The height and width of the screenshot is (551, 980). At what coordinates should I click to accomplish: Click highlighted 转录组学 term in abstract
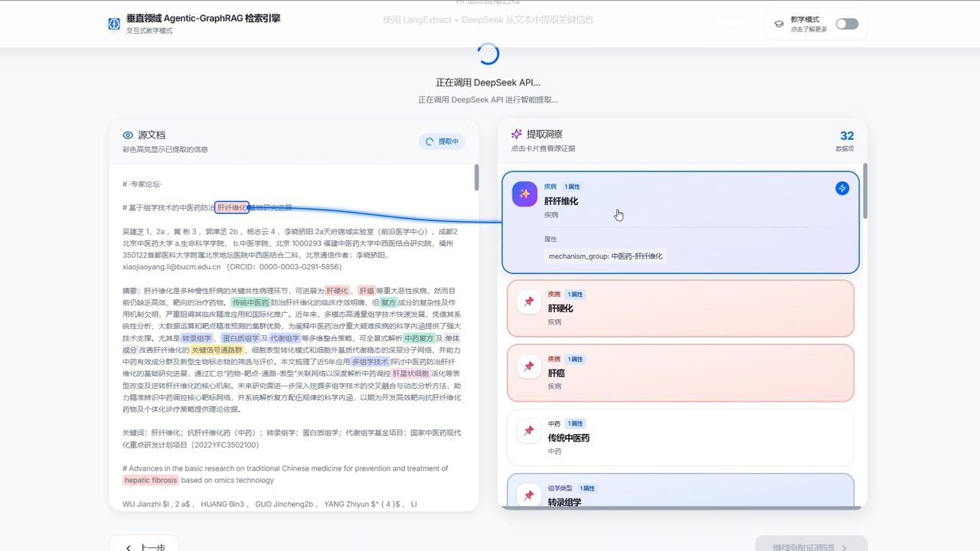(197, 338)
